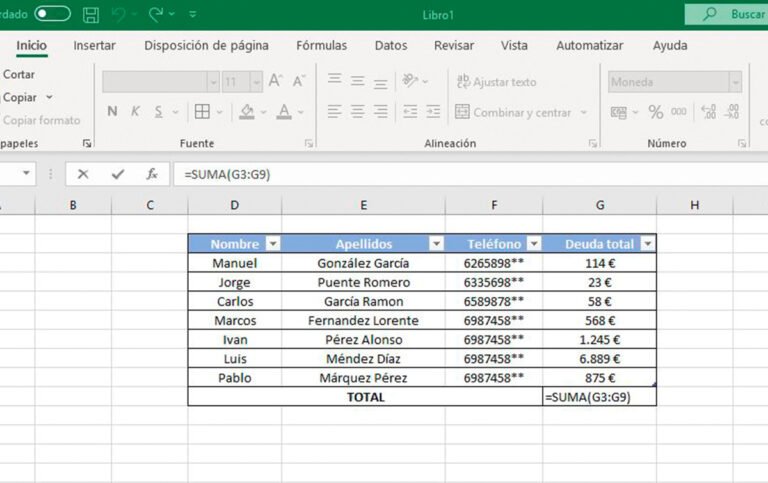Click the Save floppy disk icon
The width and height of the screenshot is (768, 483).
pyautogui.click(x=91, y=15)
